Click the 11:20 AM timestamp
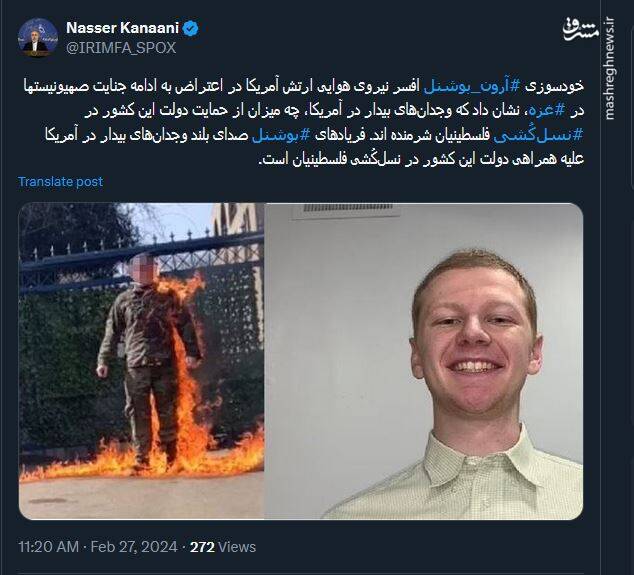 49,547
